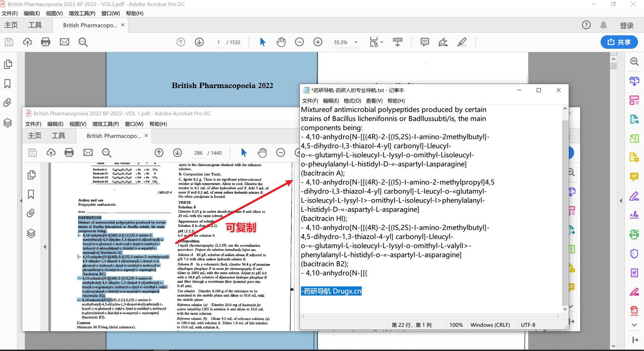Open attachments paperclip in VOL3 left sidebar
Viewport: 644px width, 351px height.
tap(7, 103)
